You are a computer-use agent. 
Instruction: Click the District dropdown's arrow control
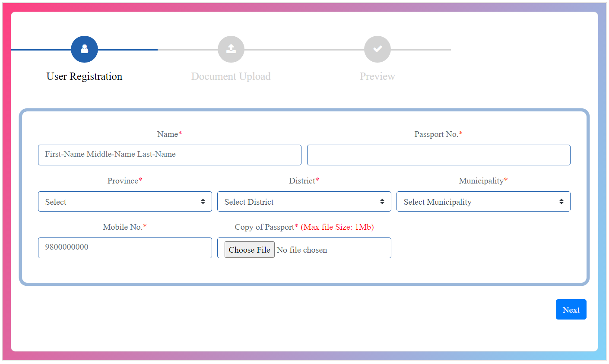click(x=382, y=201)
